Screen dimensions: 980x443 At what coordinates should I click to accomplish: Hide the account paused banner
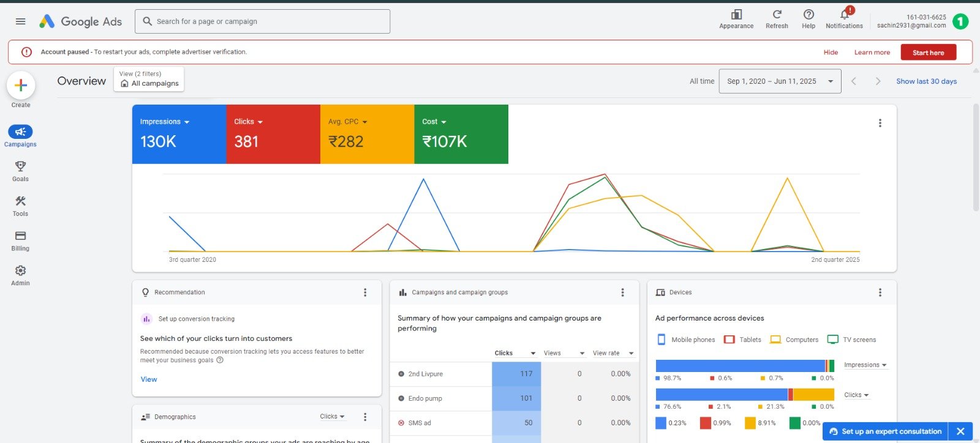point(831,53)
